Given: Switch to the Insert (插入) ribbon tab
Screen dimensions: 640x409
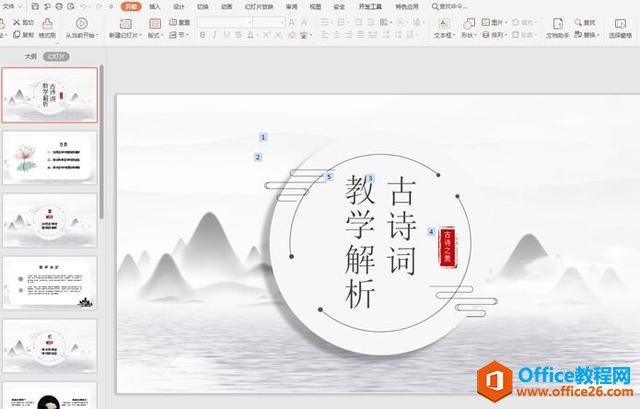Looking at the screenshot, I should point(154,6).
